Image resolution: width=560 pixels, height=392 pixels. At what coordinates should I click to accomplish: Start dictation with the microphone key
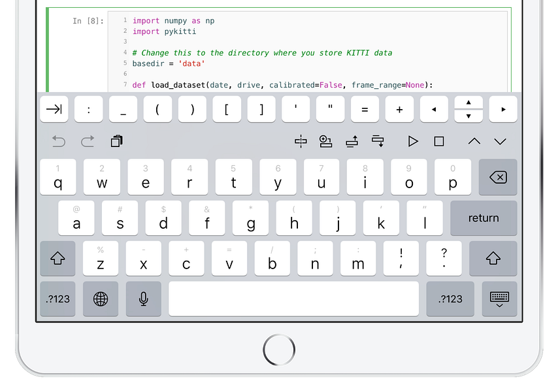[x=144, y=299]
